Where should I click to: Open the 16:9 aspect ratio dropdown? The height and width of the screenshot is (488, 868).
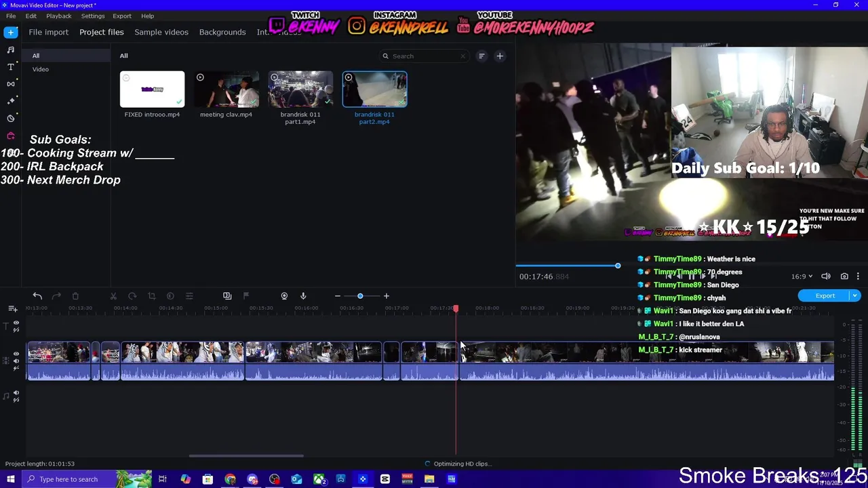coord(802,277)
